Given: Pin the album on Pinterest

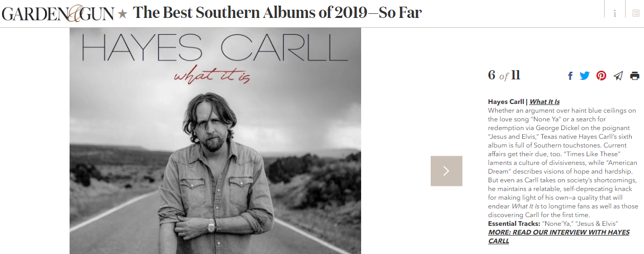Looking at the screenshot, I should pyautogui.click(x=602, y=76).
